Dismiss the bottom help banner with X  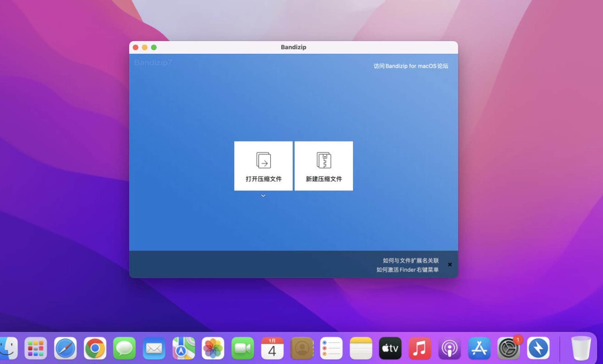(x=450, y=264)
